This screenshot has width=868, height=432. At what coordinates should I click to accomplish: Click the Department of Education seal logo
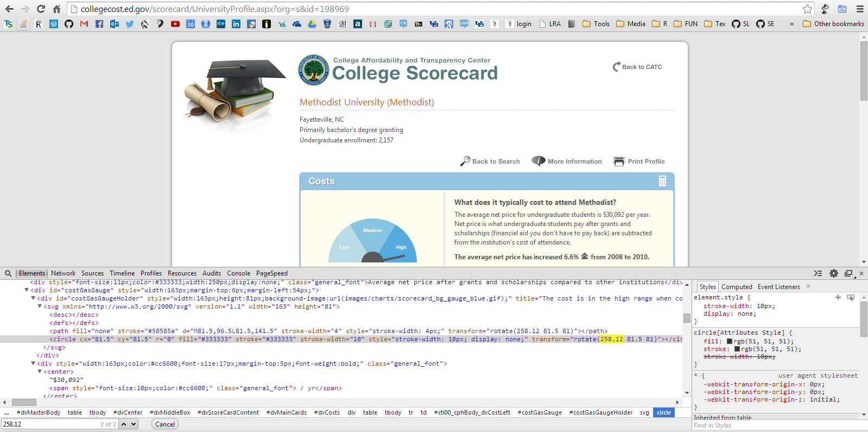pos(314,70)
